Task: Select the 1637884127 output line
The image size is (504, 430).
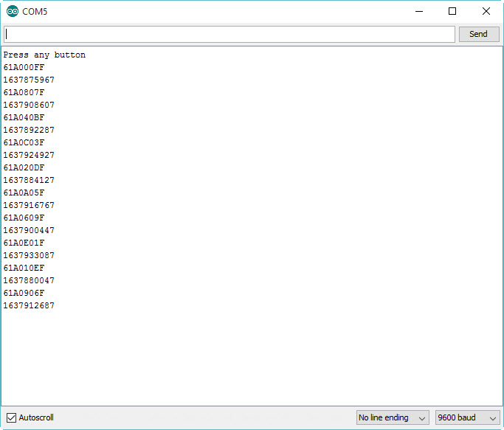Action: 29,180
